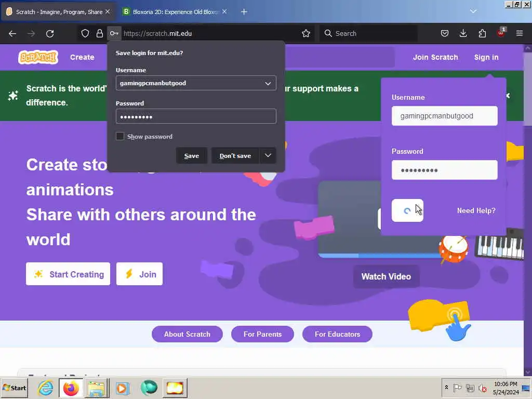This screenshot has height=399, width=532.
Task: Click the Need Help? link
Action: click(x=476, y=211)
